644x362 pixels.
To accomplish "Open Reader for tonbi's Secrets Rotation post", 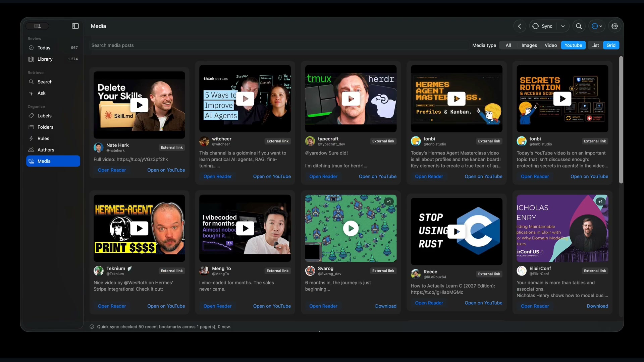I will click(535, 177).
